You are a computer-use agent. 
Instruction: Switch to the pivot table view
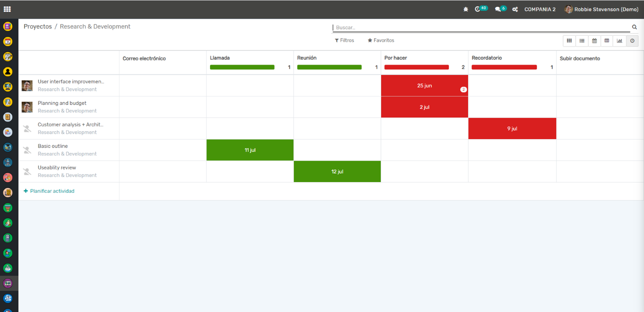click(x=607, y=41)
